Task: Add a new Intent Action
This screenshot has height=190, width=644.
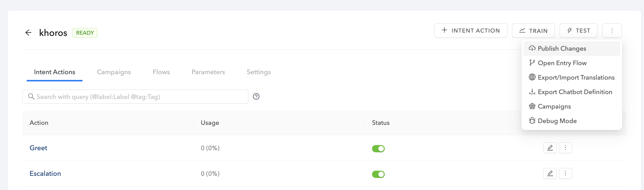Action: [x=471, y=30]
